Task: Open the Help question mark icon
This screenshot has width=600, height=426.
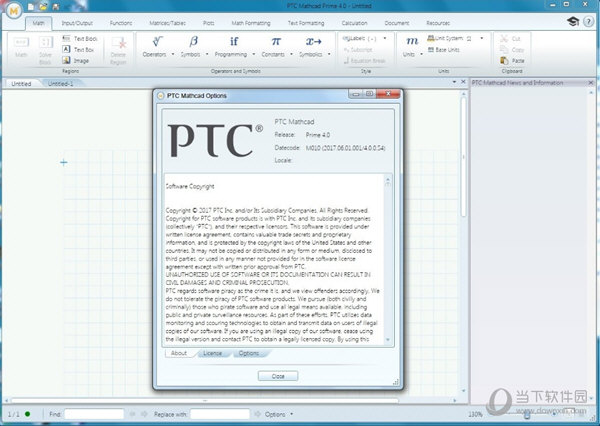Action: pyautogui.click(x=589, y=22)
